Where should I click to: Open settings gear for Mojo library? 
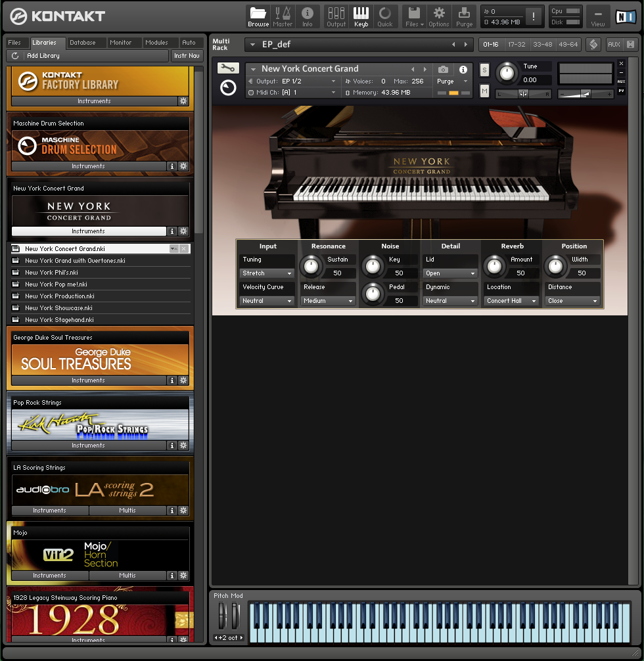pos(183,576)
